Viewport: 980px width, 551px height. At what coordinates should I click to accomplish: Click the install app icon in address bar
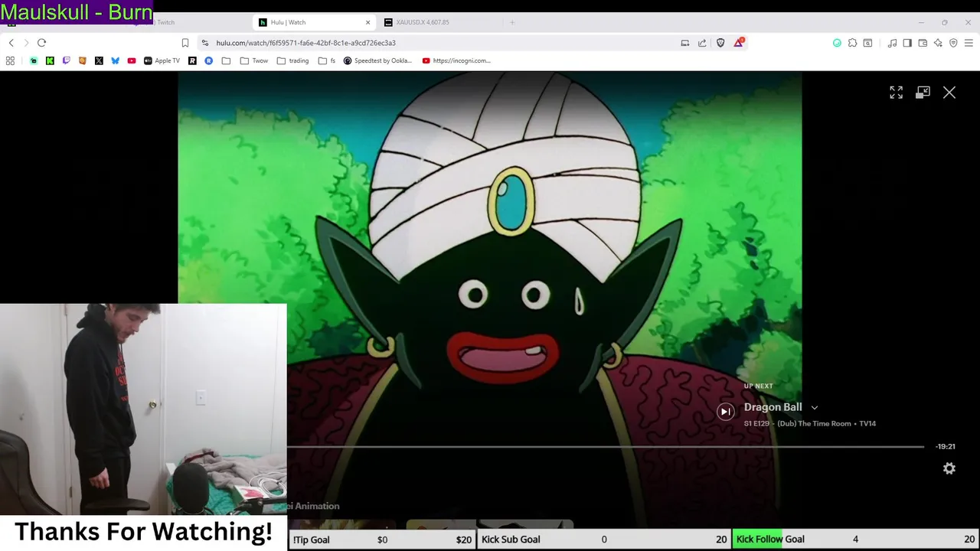pyautogui.click(x=685, y=43)
